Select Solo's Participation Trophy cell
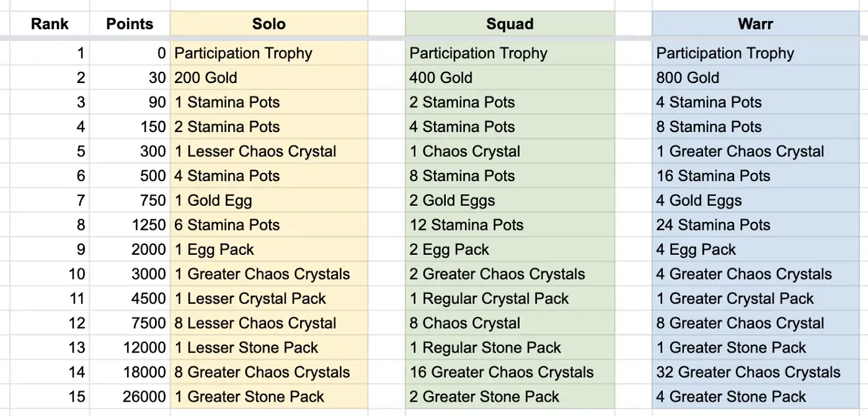This screenshot has height=416, width=868. pos(268,53)
